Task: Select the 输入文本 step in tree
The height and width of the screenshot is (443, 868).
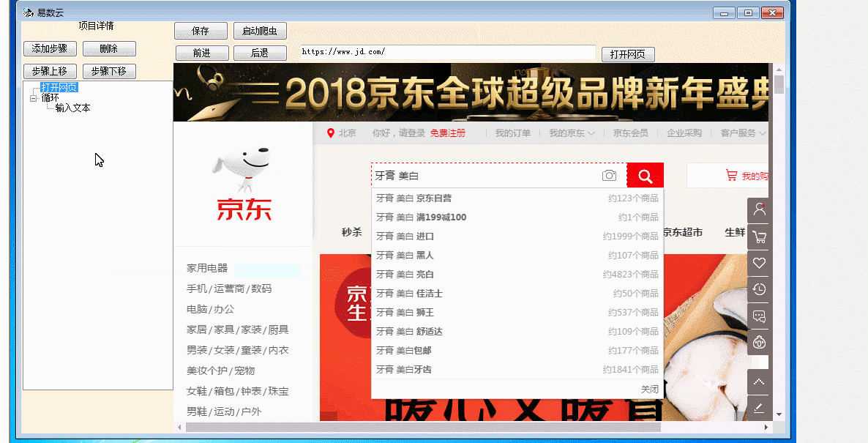Action: [x=72, y=108]
